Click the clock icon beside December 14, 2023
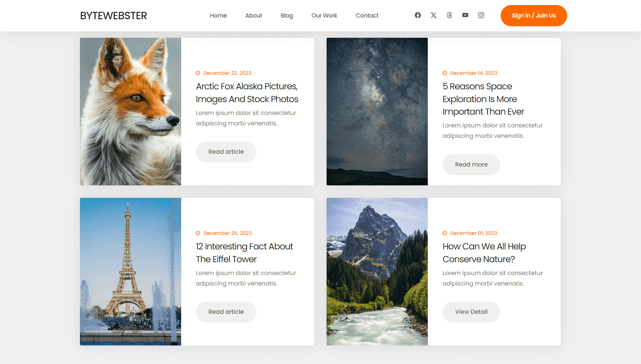The width and height of the screenshot is (641, 364). pyautogui.click(x=445, y=73)
